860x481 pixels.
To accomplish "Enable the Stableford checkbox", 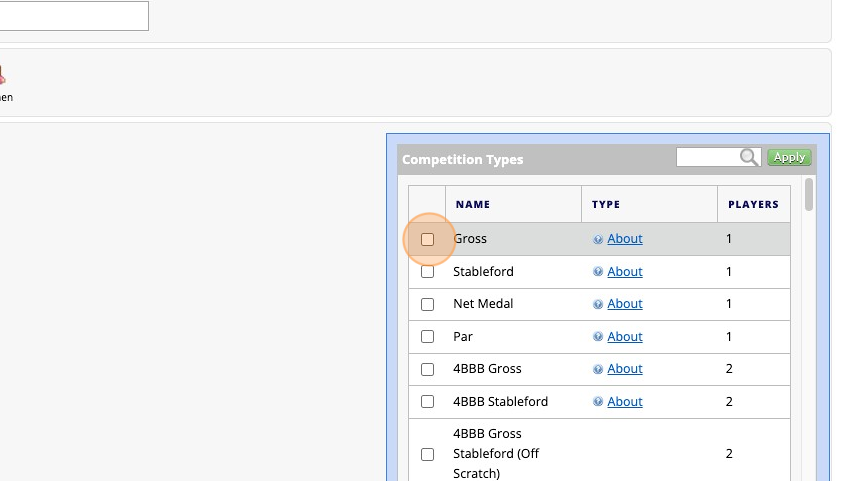I will coord(428,272).
